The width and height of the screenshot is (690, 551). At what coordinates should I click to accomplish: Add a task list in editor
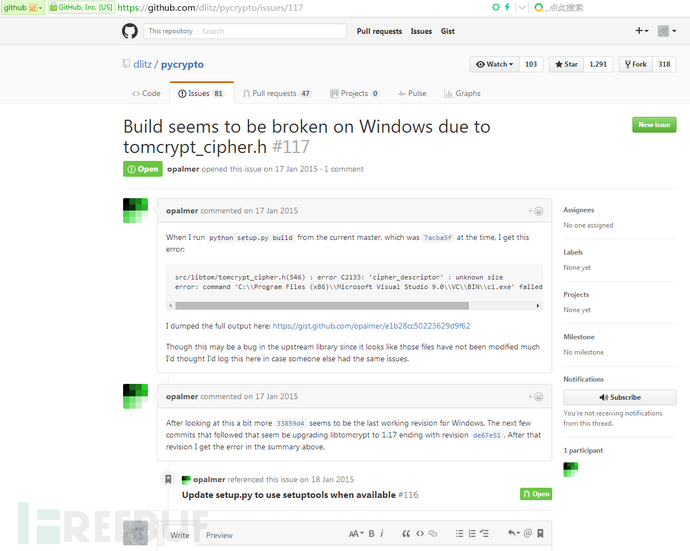click(x=484, y=534)
